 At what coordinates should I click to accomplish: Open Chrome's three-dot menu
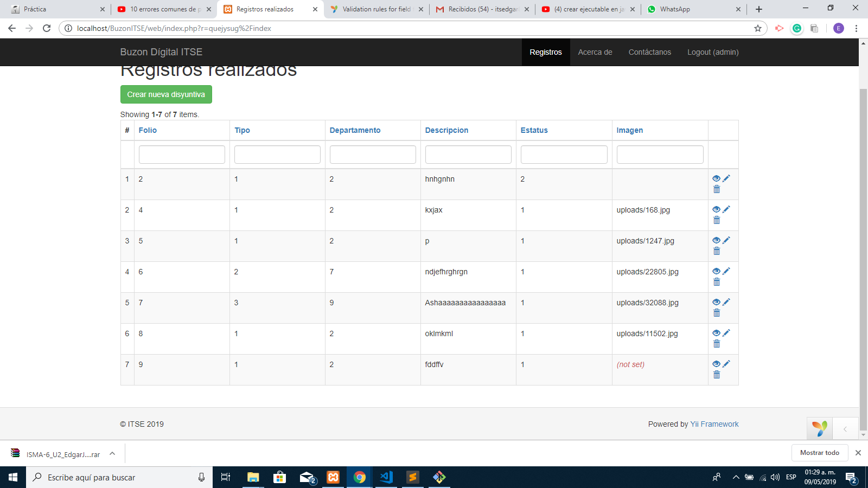pos(856,28)
